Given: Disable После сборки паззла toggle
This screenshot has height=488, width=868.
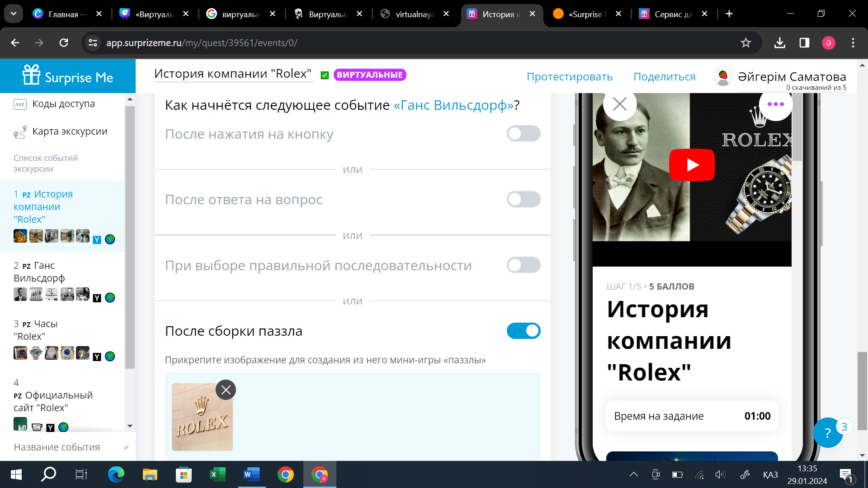Looking at the screenshot, I should pos(523,331).
